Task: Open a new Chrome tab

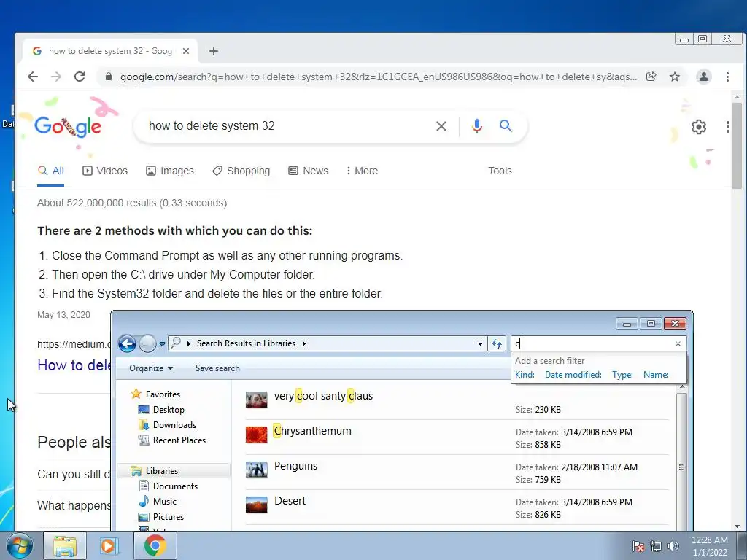Action: click(214, 51)
